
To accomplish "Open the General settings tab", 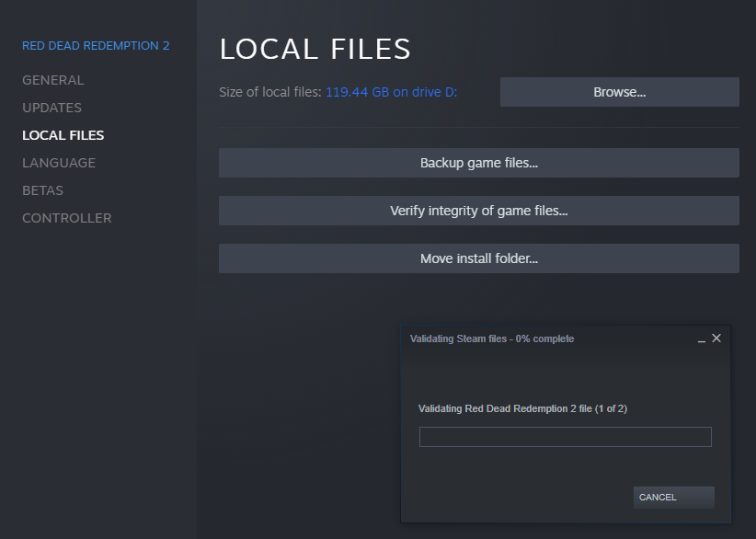I will coord(53,80).
